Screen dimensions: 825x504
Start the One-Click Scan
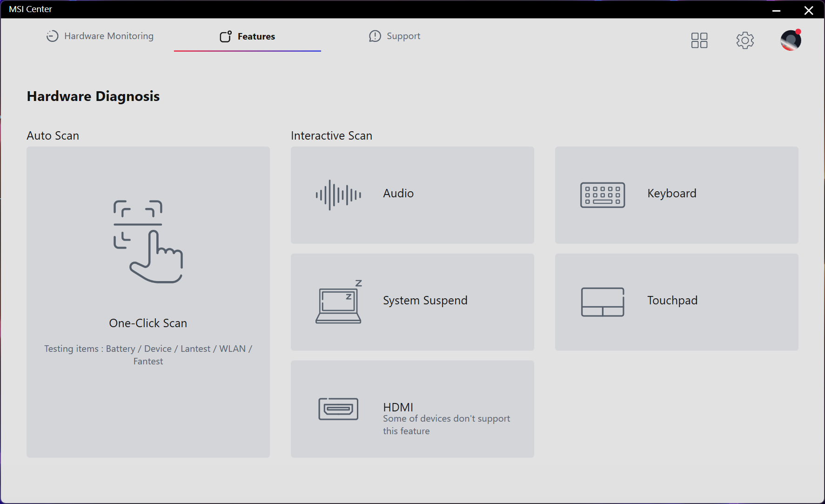click(x=148, y=302)
